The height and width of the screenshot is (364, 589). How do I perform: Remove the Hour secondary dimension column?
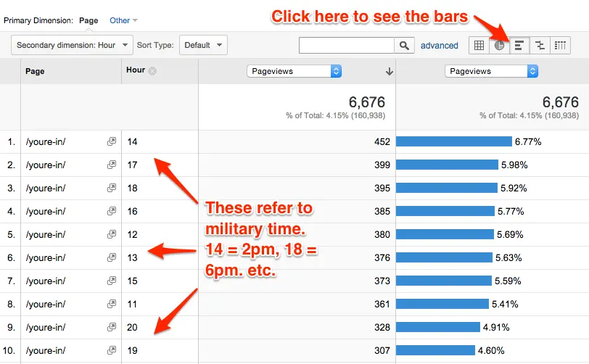pos(152,71)
